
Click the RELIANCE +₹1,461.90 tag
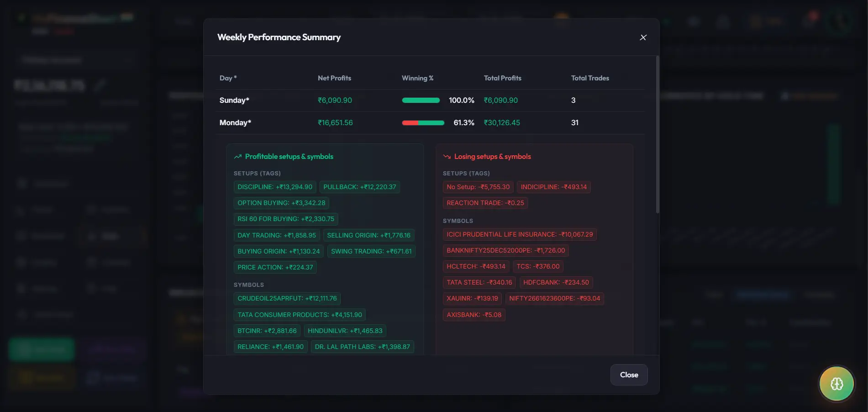(270, 347)
